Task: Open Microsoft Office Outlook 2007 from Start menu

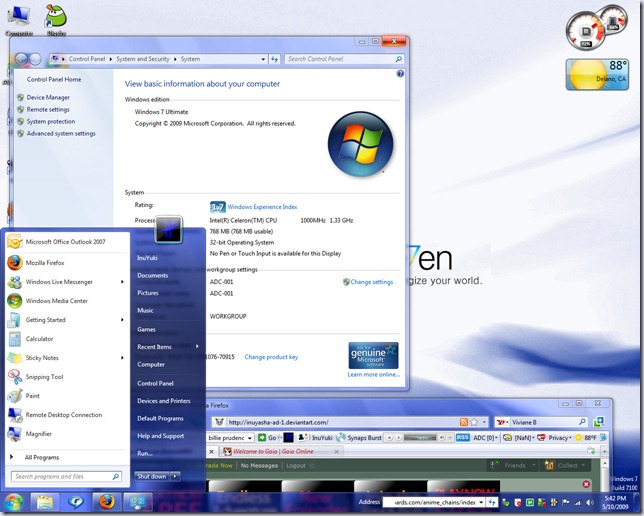Action: [67, 242]
